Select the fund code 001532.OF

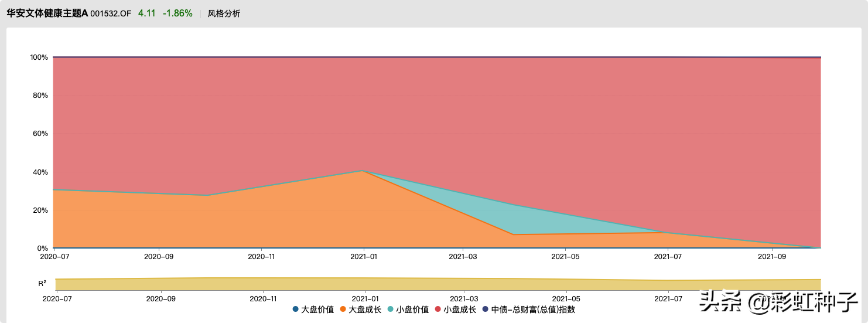111,13
